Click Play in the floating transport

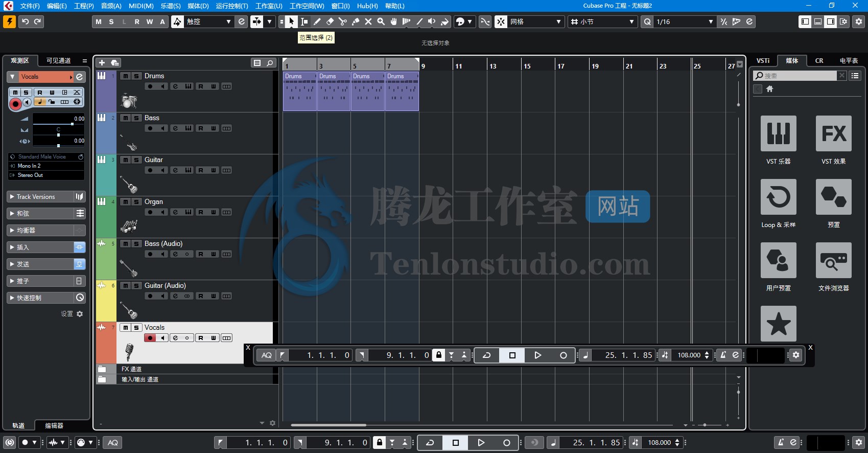[x=537, y=355]
